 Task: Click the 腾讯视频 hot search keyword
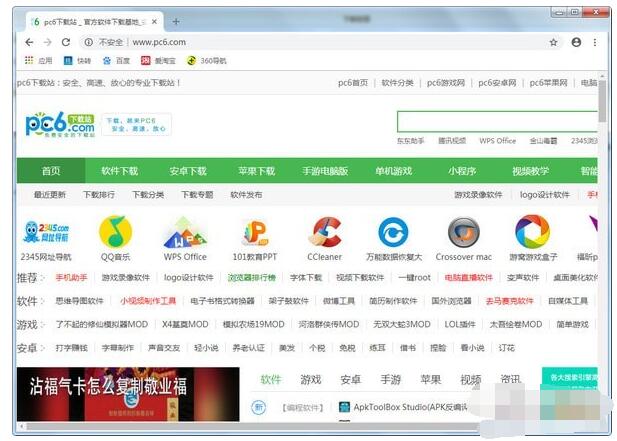pos(452,141)
